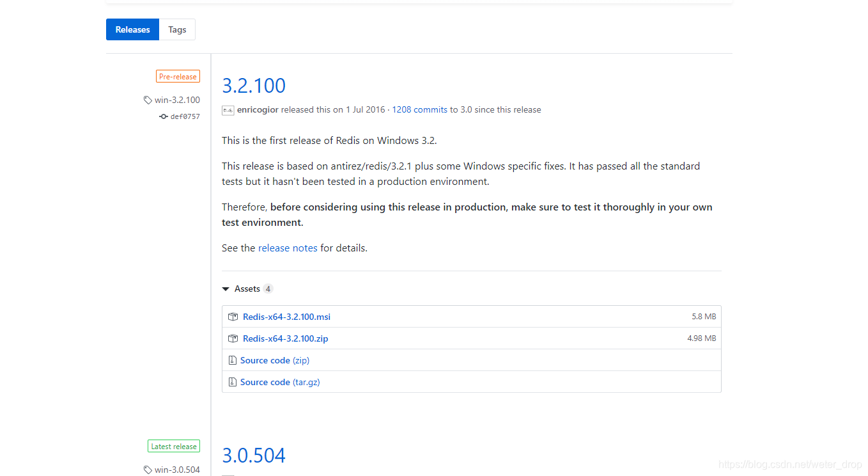Click the tag icon beside win-3.0.504

point(148,470)
